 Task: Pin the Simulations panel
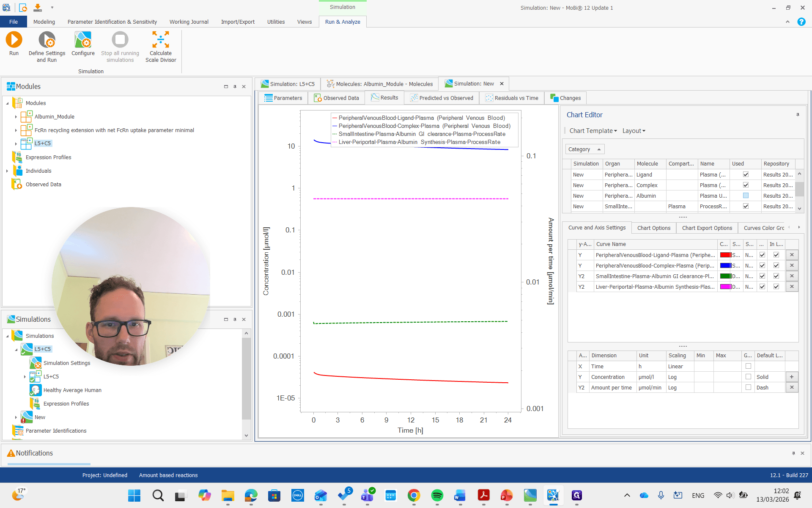click(235, 319)
